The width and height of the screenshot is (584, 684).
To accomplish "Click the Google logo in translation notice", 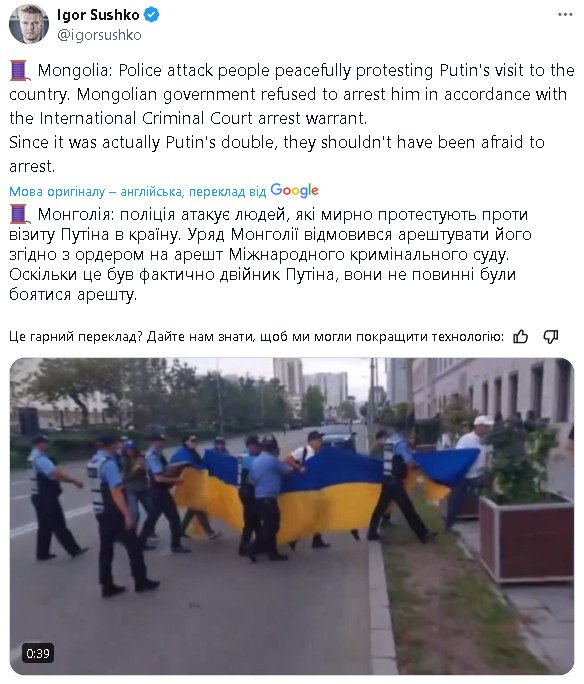I will (x=294, y=191).
